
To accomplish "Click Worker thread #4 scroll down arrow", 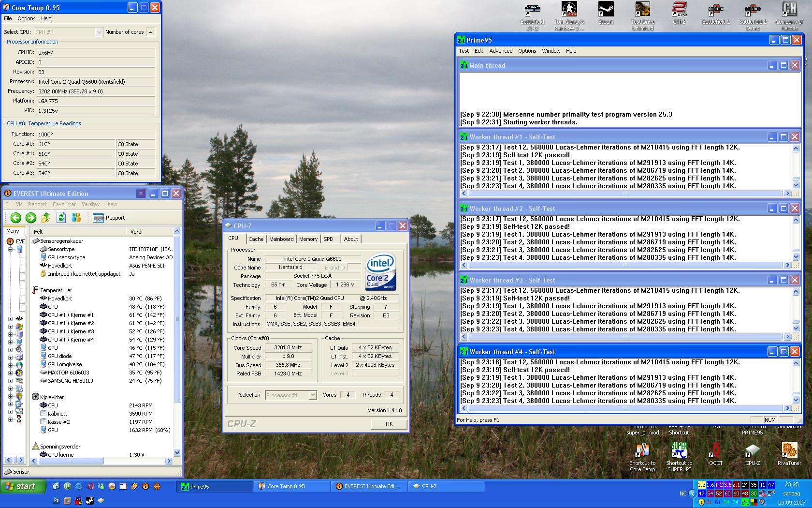I will (x=796, y=400).
